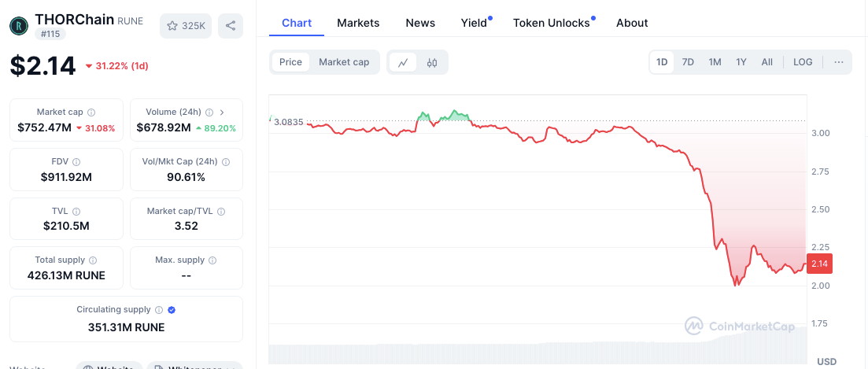Switch to line chart view icon

click(x=403, y=62)
